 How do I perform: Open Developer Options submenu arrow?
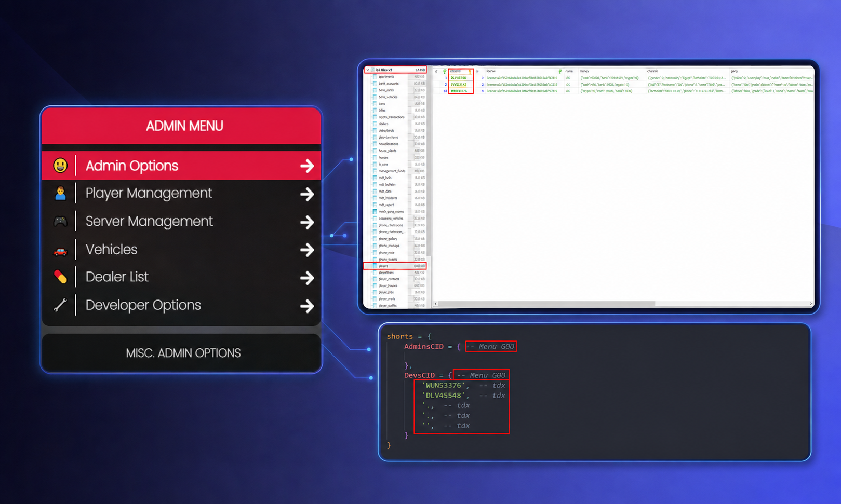click(307, 306)
